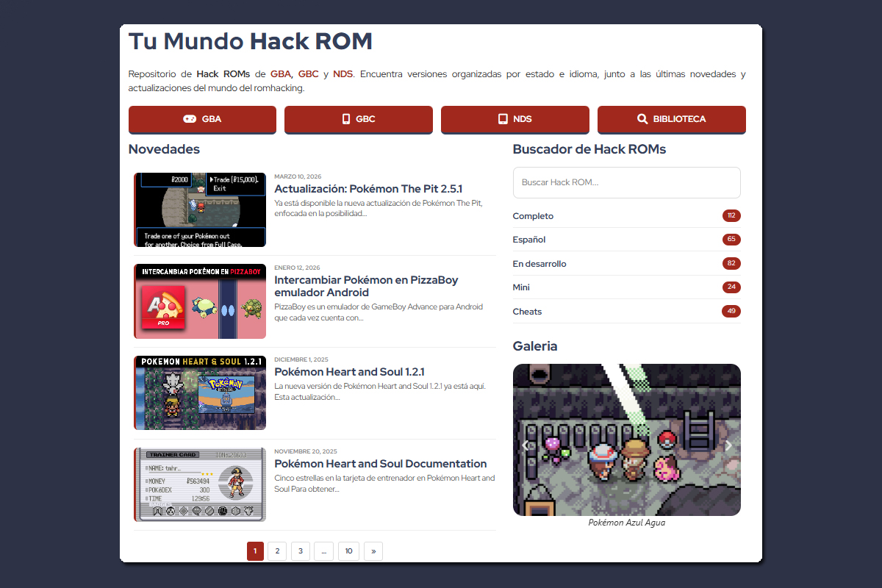This screenshot has width=882, height=588.
Task: Click the Pokémon Azul Agua gallery thumbnail
Action: [x=626, y=440]
